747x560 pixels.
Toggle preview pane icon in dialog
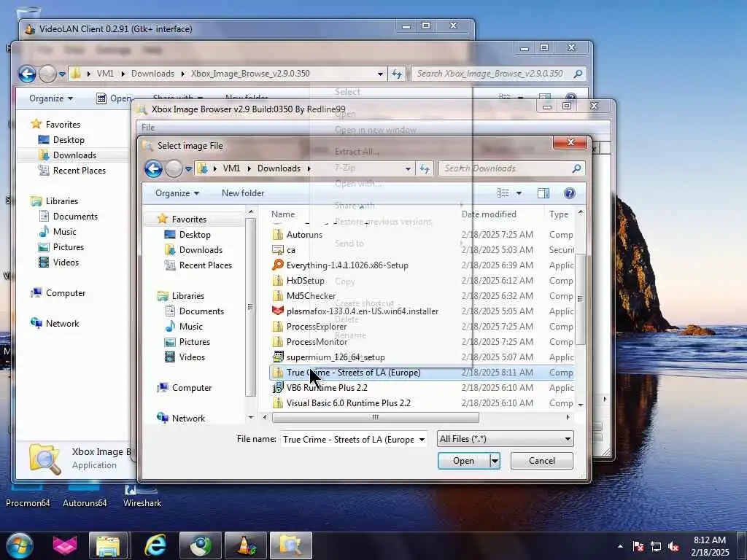(543, 192)
